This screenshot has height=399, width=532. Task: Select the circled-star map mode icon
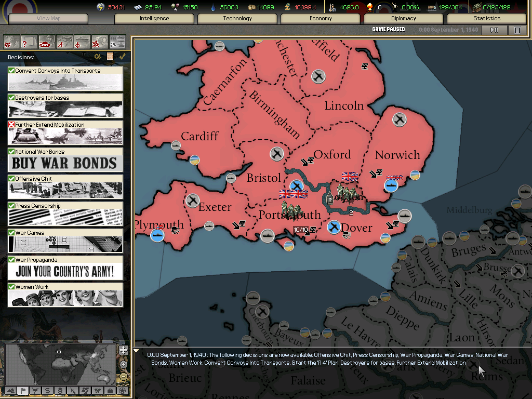[123, 391]
